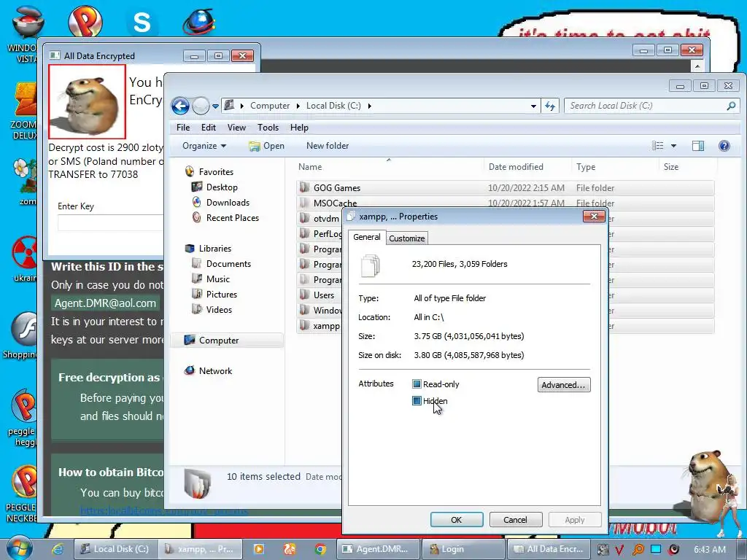Click the change view icon
Viewport: 747px width, 560px height.
tap(657, 146)
